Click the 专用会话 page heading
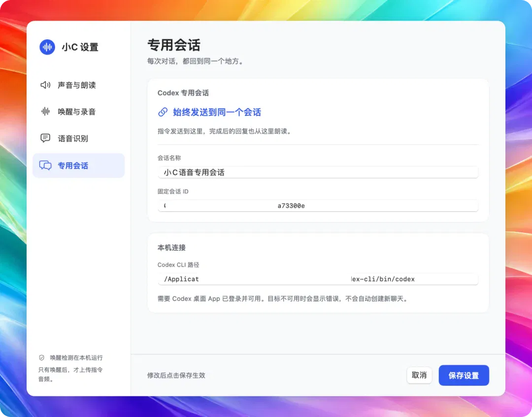Viewport: 532px width, 417px height. [174, 45]
